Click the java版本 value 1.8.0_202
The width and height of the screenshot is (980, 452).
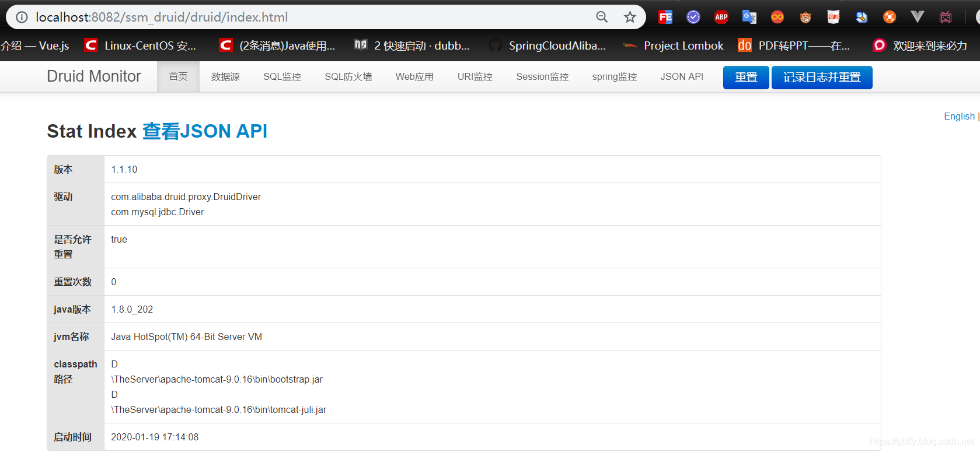point(132,309)
